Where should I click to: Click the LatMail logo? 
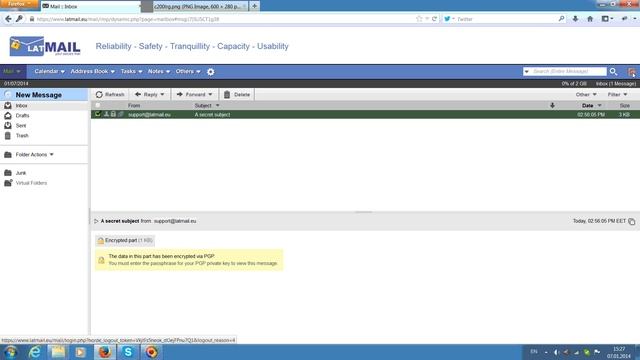45,46
